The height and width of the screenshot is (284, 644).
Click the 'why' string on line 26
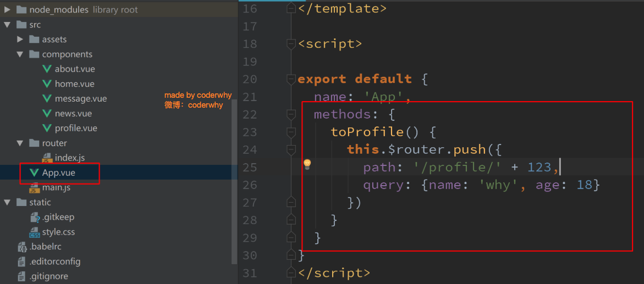pyautogui.click(x=499, y=185)
